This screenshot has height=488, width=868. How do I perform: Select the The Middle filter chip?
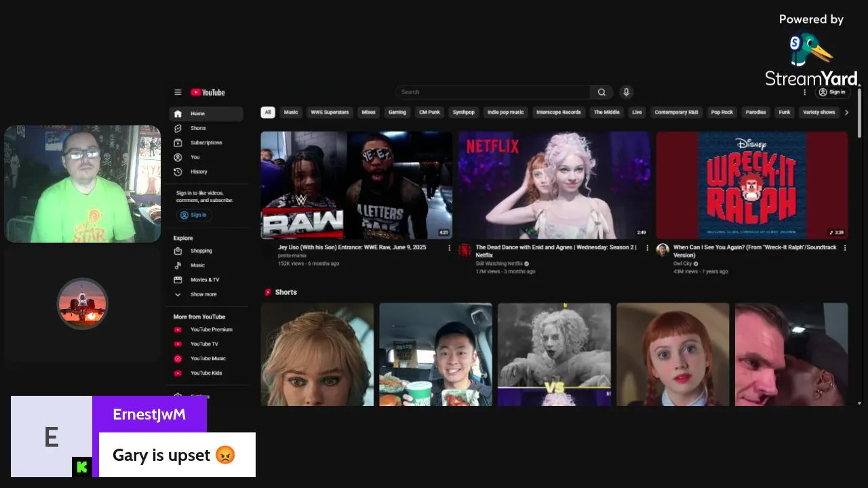[607, 113]
